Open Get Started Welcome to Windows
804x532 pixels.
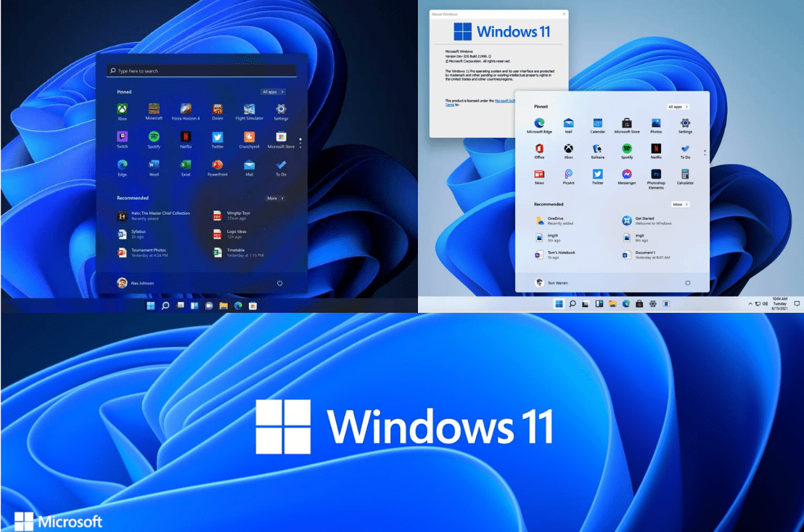click(647, 221)
